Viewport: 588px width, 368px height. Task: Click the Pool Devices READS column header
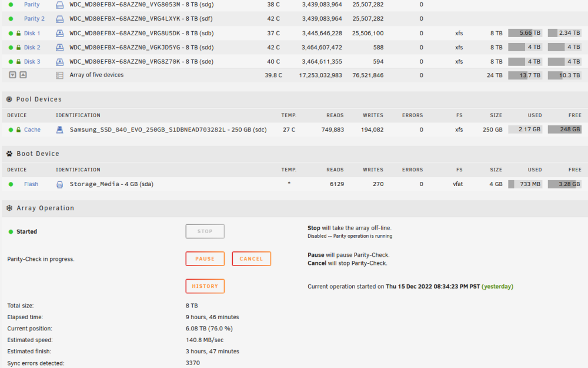pyautogui.click(x=335, y=115)
